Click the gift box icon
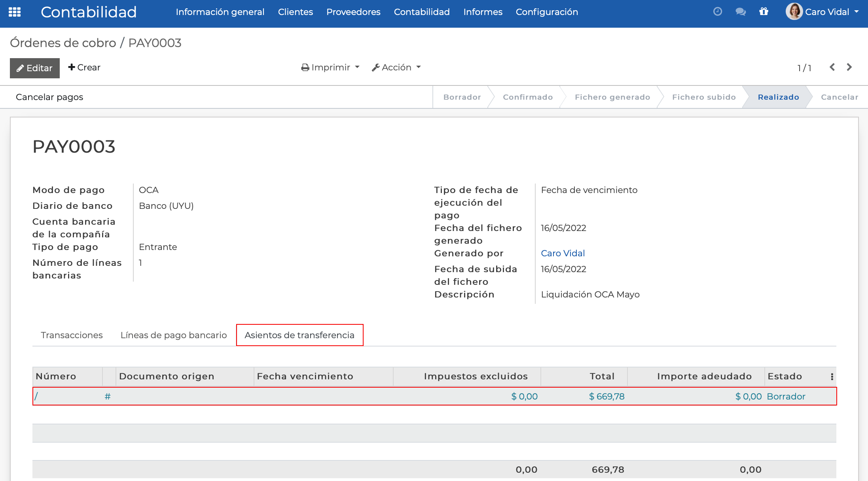Image resolution: width=868 pixels, height=481 pixels. 764,12
